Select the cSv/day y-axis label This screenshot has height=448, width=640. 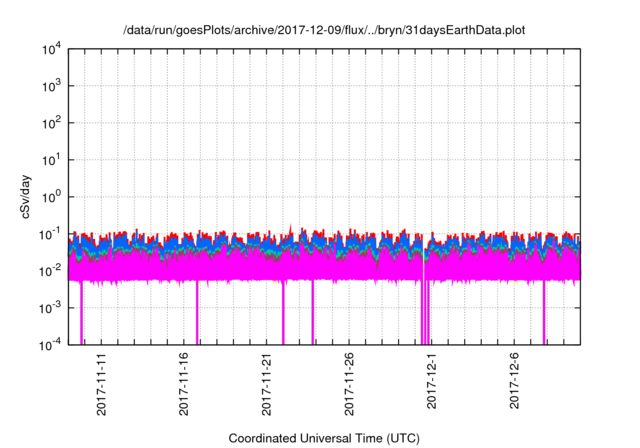coord(26,197)
